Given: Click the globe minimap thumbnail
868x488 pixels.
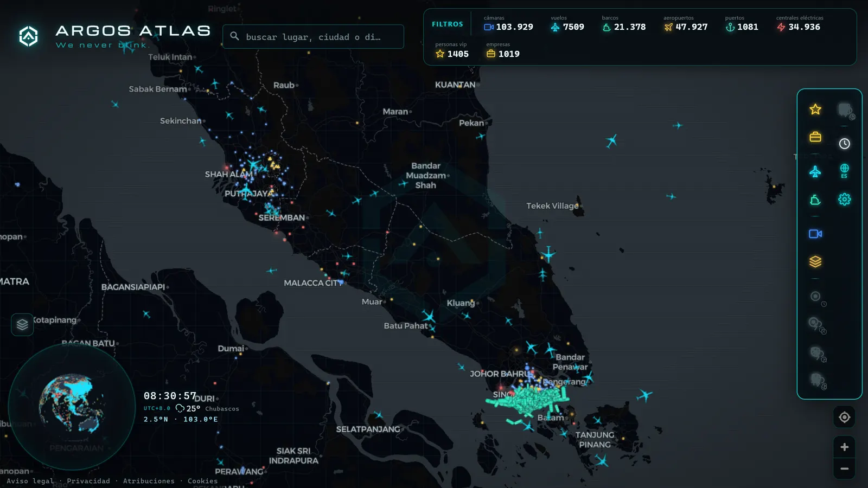Looking at the screenshot, I should point(72,406).
